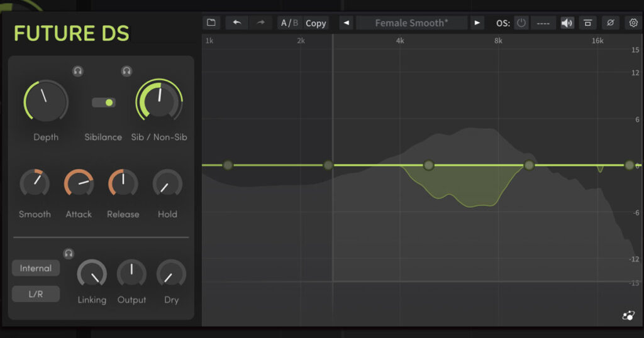Click the 15 dB scale label
The image size is (644, 338).
coord(635,50)
